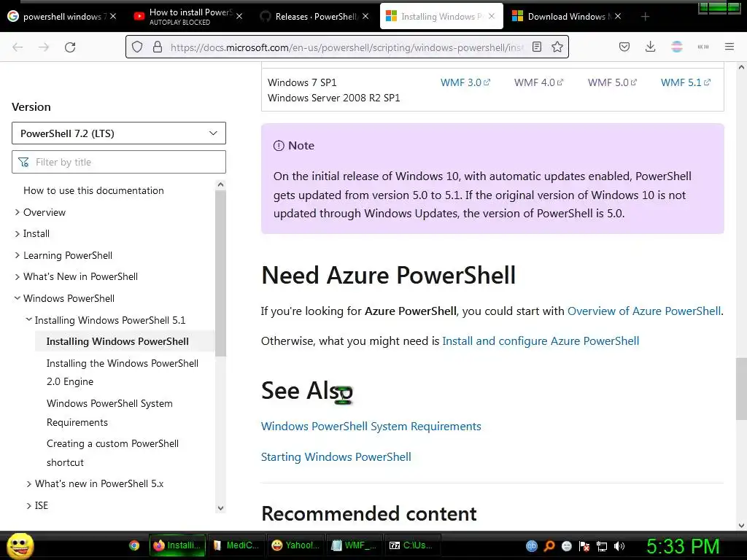Go back to the previous page
Viewport: 747px width, 560px height.
pos(18,47)
